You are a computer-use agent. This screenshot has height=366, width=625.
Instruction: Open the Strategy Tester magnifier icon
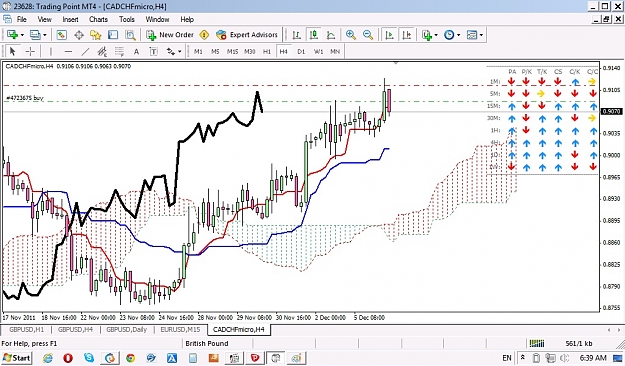pyautogui.click(x=130, y=35)
